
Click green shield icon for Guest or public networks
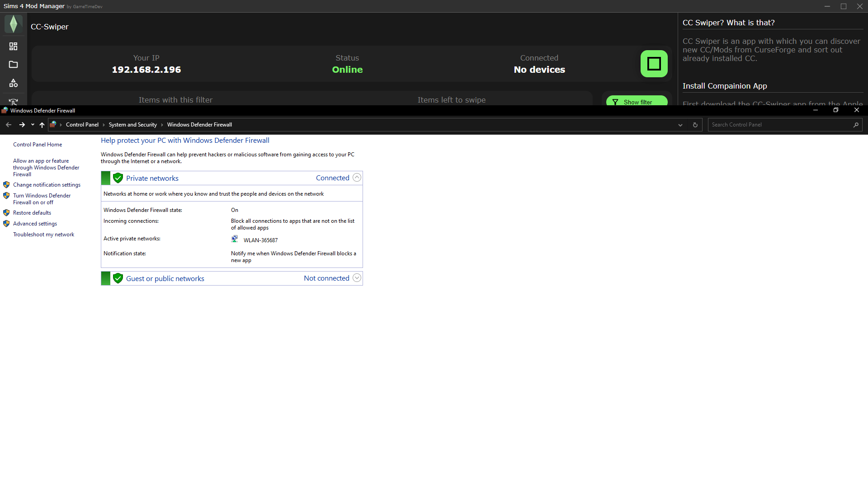(x=118, y=278)
